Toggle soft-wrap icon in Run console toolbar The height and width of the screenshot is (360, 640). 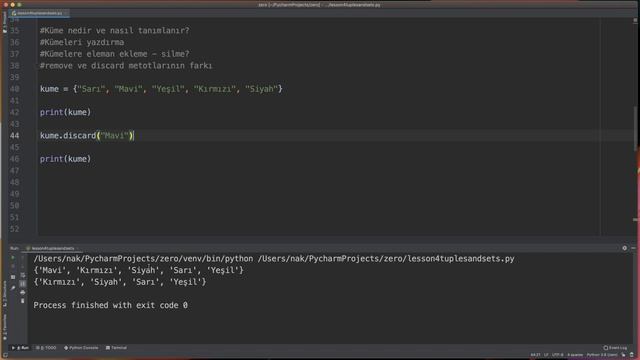[22, 275]
